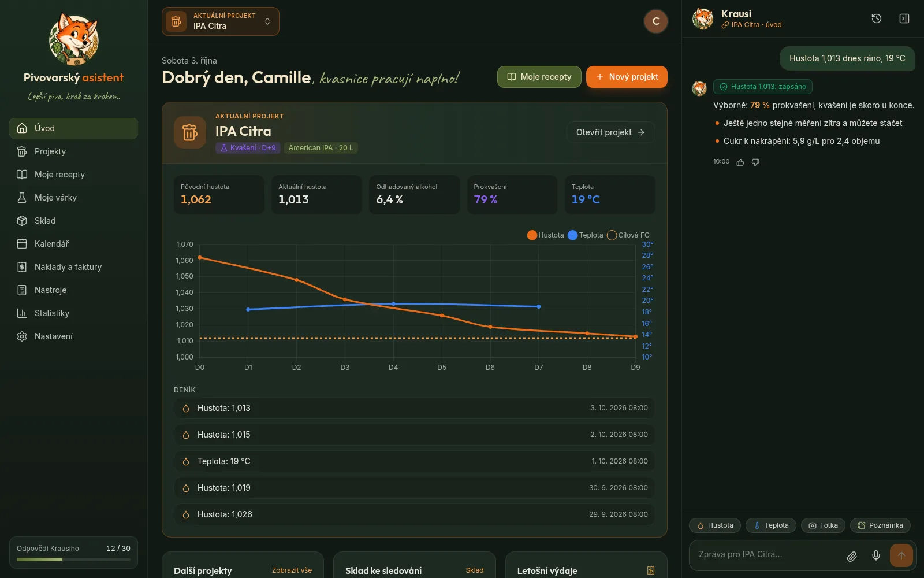Add Hustota measurement quick action
The height and width of the screenshot is (578, 924).
[715, 525]
